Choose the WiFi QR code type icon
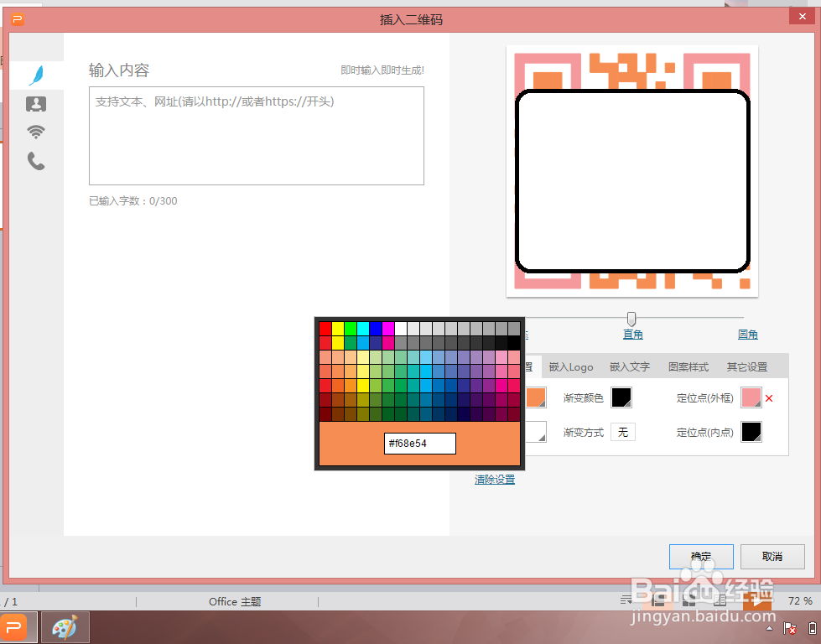This screenshot has width=821, height=644. coord(36,132)
